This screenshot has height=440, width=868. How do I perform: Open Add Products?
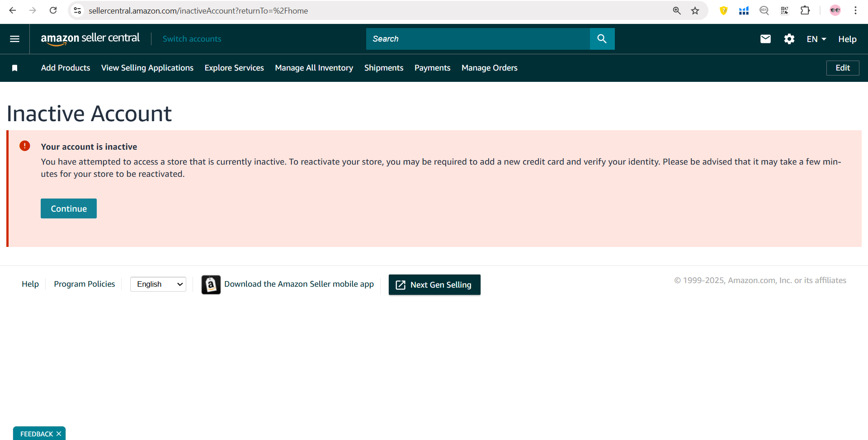click(66, 68)
